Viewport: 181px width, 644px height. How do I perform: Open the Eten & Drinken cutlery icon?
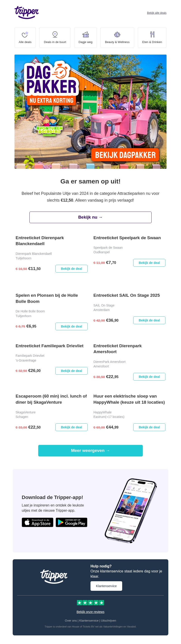(152, 34)
